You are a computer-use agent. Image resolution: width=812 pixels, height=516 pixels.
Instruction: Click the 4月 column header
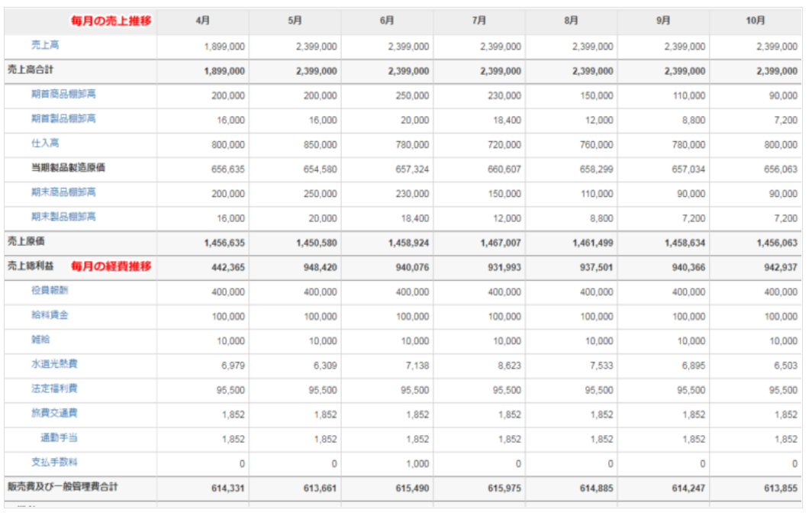coord(202,21)
